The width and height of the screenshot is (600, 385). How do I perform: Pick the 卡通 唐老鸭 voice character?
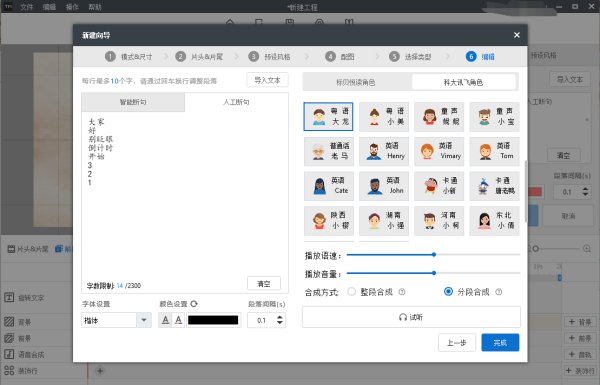tap(494, 186)
